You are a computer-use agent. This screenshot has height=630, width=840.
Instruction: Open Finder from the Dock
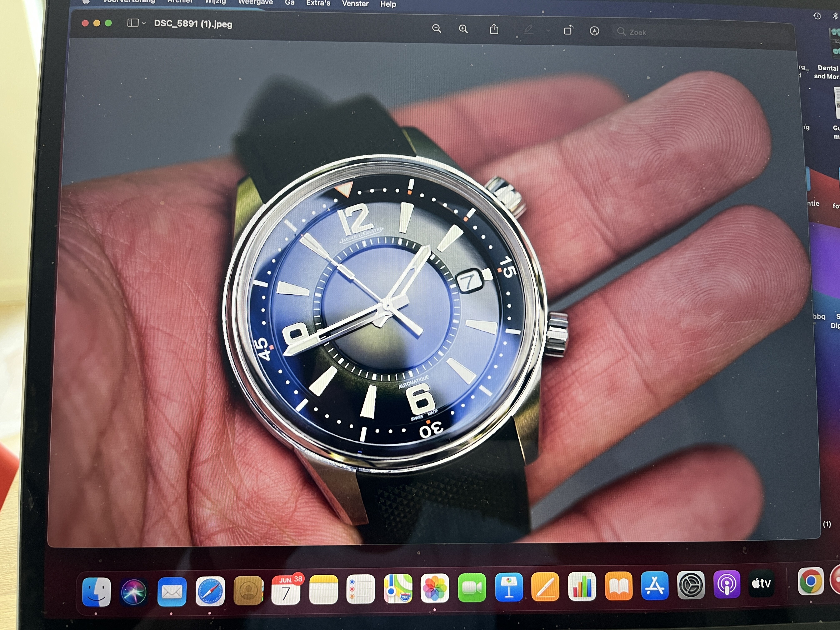[x=96, y=592]
